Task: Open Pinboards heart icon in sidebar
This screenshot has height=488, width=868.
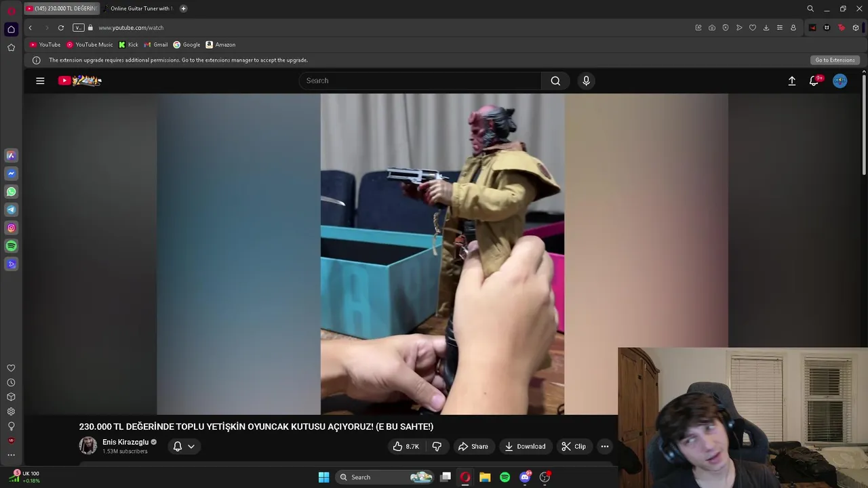Action: tap(11, 368)
